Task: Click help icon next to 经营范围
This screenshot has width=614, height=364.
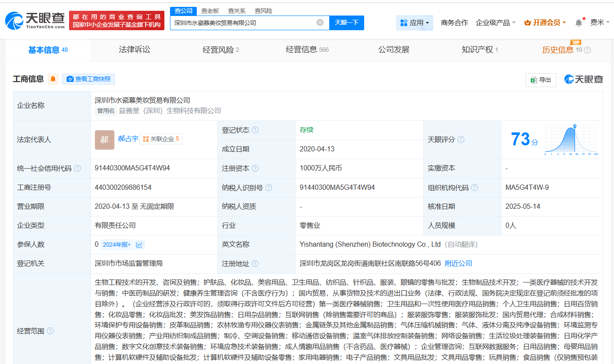Action: tap(50, 331)
